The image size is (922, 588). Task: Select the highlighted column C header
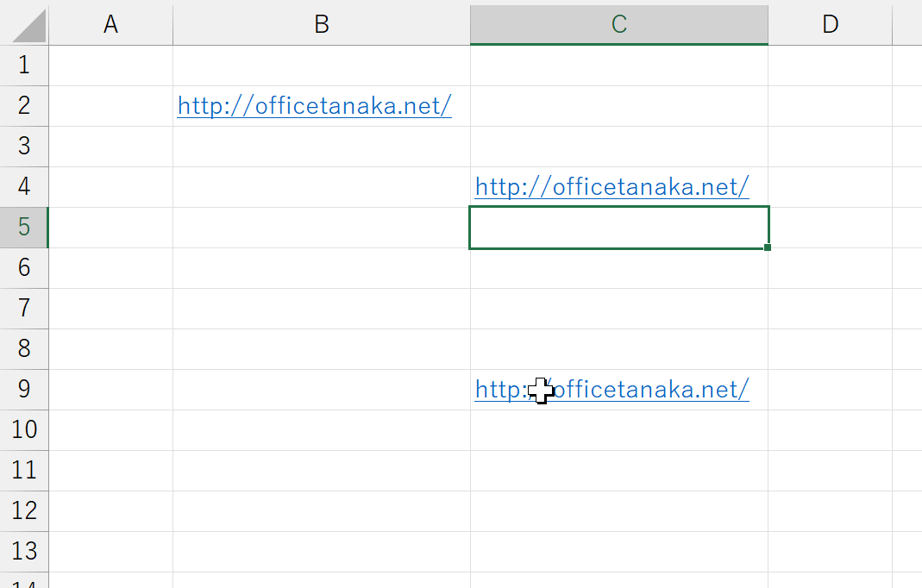point(618,24)
